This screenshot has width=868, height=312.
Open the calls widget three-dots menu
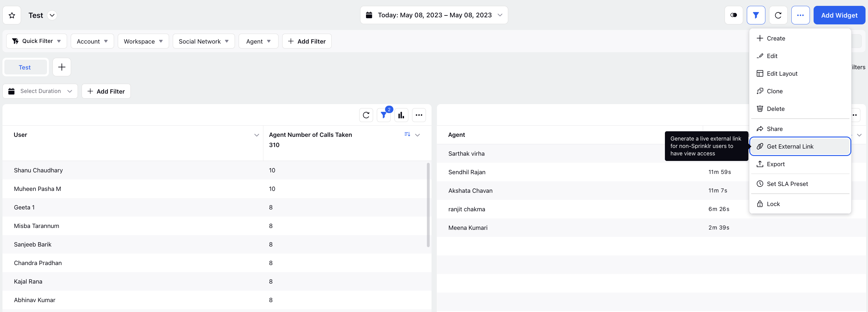(419, 115)
